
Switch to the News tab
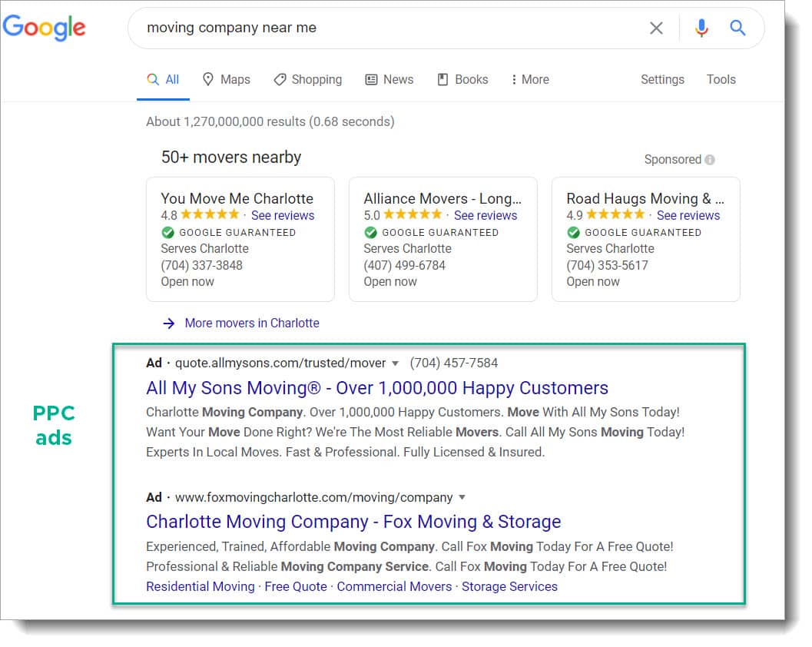pyautogui.click(x=389, y=80)
